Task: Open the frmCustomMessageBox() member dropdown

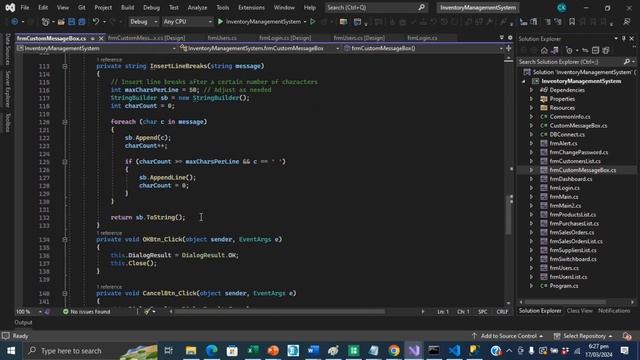Action: (423, 48)
